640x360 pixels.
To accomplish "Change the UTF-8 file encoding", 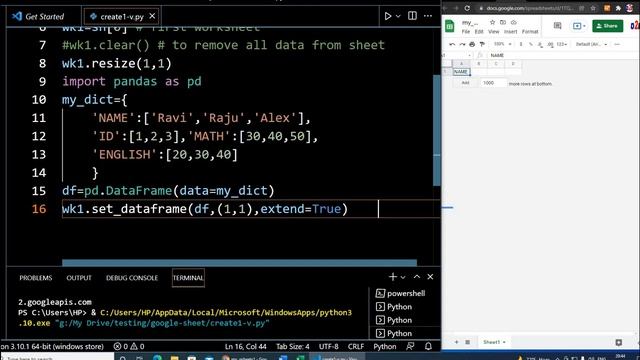I will [x=329, y=346].
